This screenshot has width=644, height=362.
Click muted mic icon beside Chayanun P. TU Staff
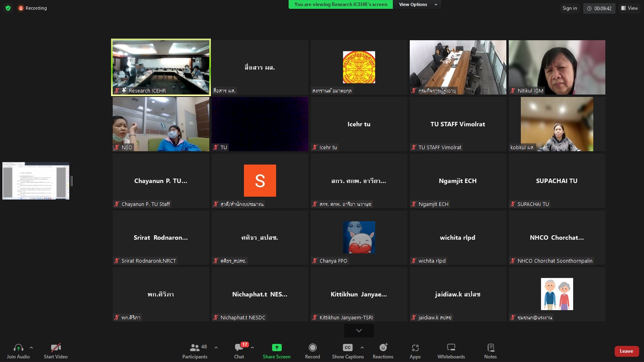117,204
